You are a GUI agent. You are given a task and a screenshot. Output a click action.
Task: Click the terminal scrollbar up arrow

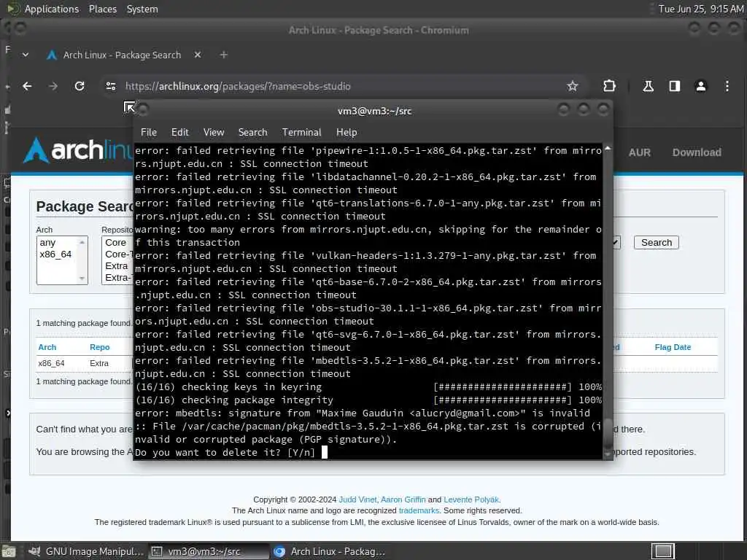click(608, 149)
